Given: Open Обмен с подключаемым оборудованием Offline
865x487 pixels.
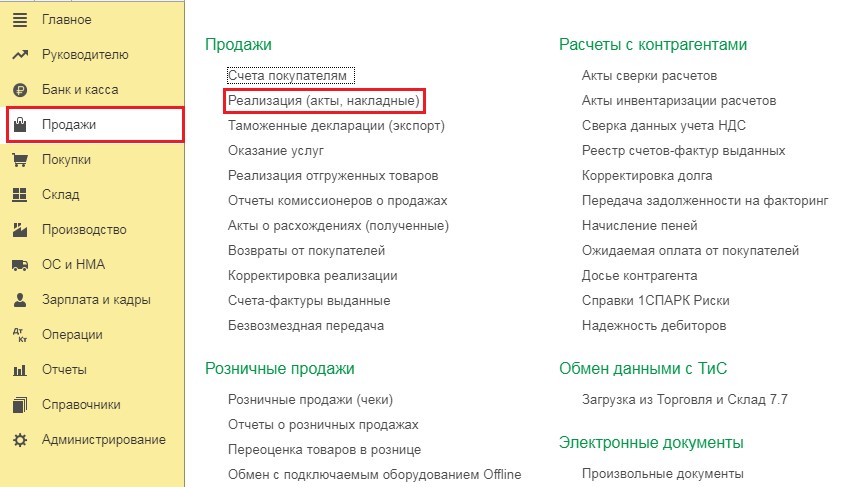Looking at the screenshot, I should click(x=375, y=474).
